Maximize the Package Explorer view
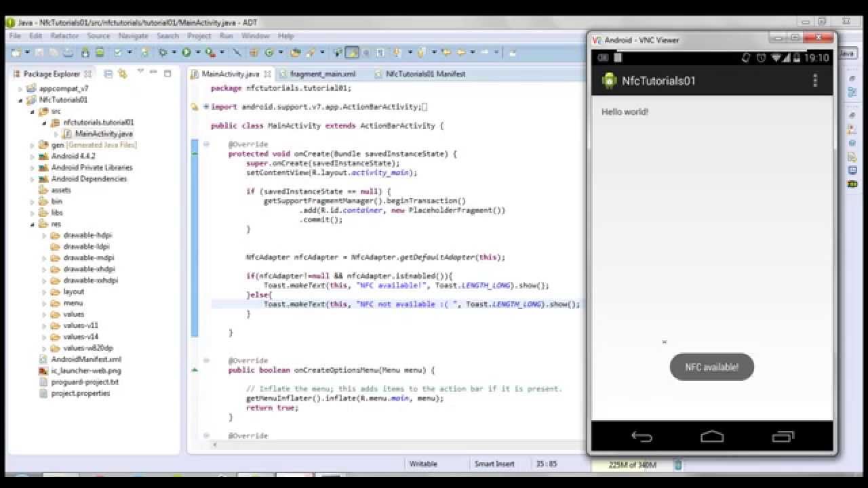This screenshot has height=488, width=868. click(167, 73)
